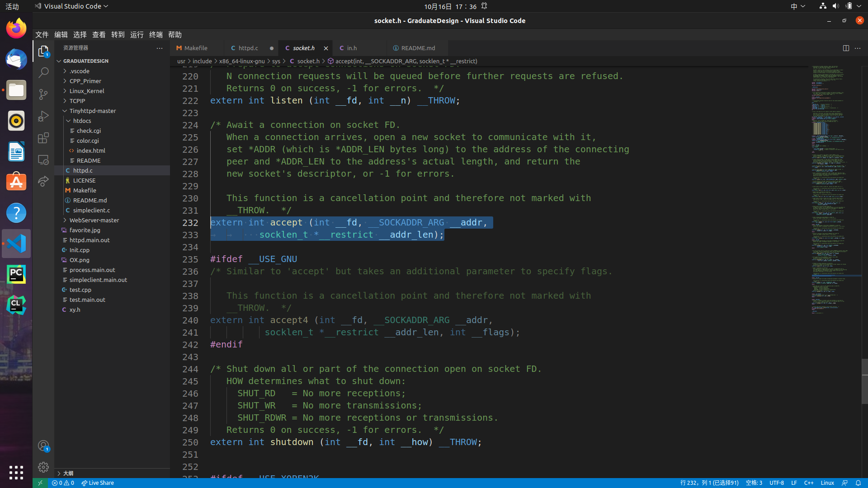Open the 终端 terminal menu
Image resolution: width=868 pixels, height=488 pixels.
(x=156, y=35)
